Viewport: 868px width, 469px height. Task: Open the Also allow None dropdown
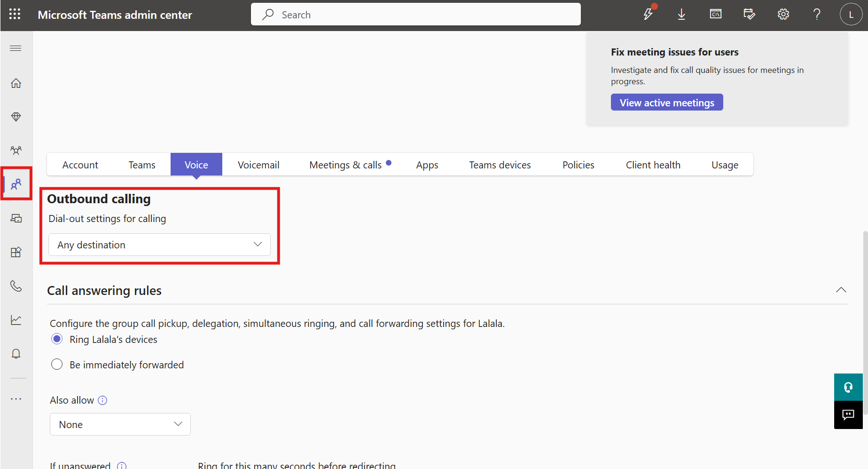point(120,424)
